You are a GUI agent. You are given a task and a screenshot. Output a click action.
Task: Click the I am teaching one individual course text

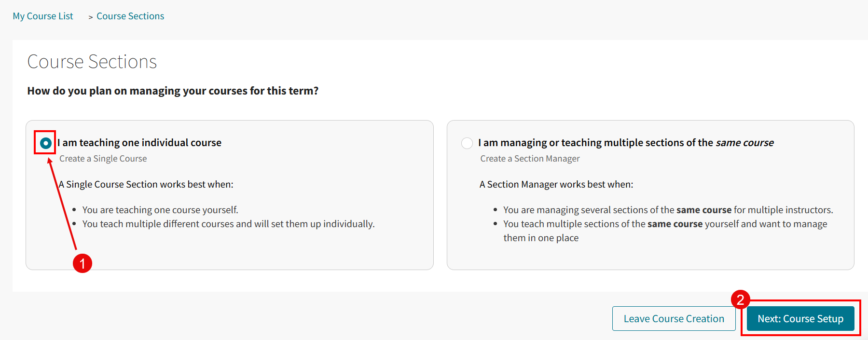139,142
